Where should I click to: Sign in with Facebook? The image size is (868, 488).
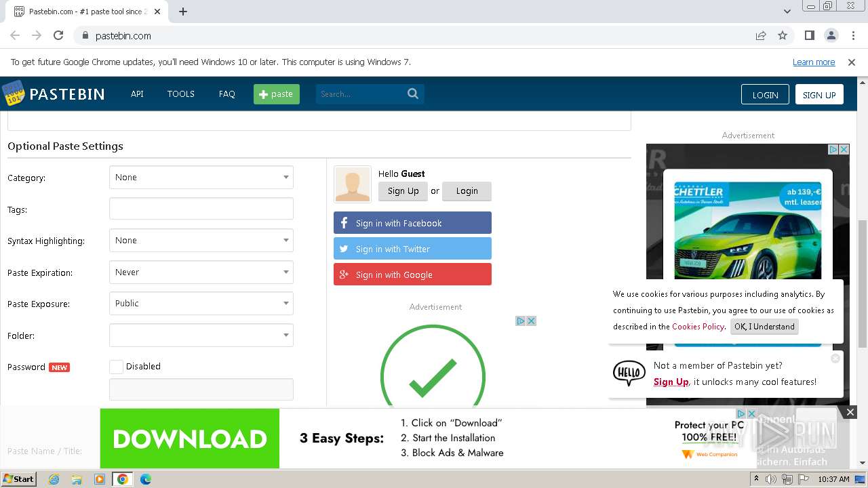tap(412, 223)
